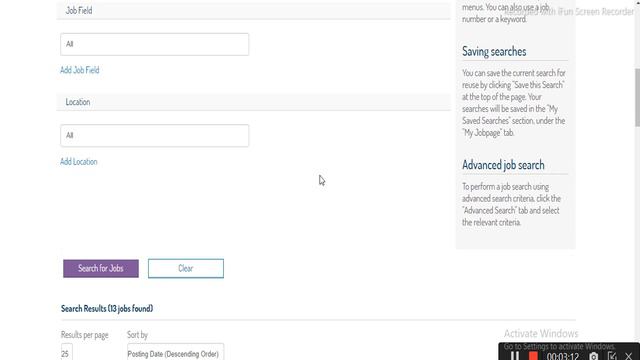The width and height of the screenshot is (640, 360).
Task: Click the 'Search Results (13 jobs found)' heading
Action: coord(107,309)
